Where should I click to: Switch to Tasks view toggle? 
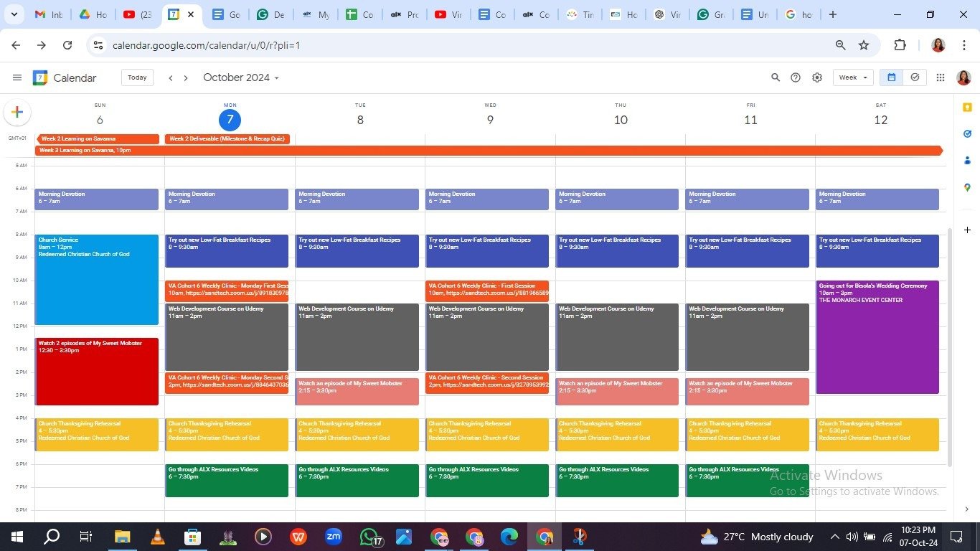[x=915, y=77]
